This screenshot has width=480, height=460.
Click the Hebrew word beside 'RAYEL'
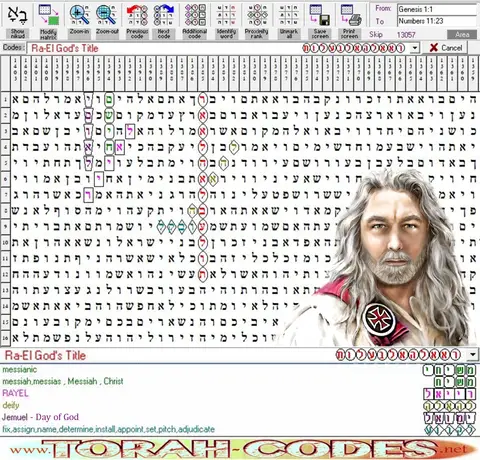(x=449, y=394)
